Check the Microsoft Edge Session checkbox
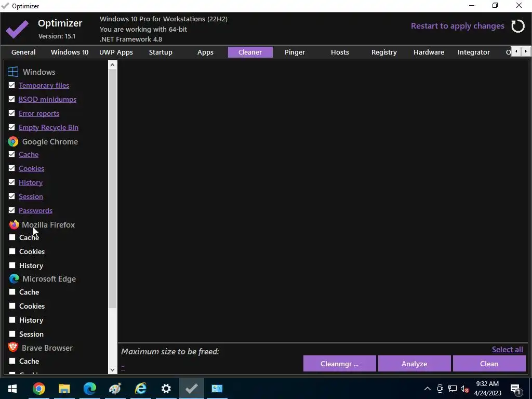 tap(12, 334)
